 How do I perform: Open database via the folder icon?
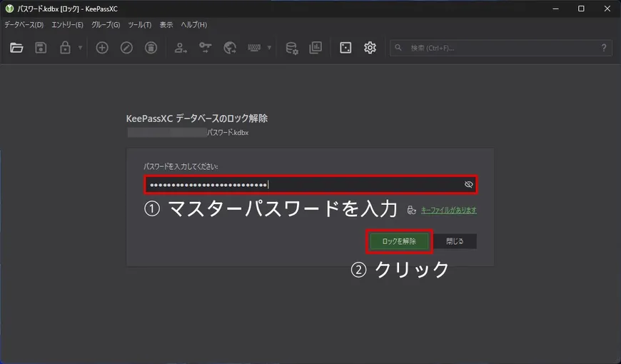tap(16, 48)
